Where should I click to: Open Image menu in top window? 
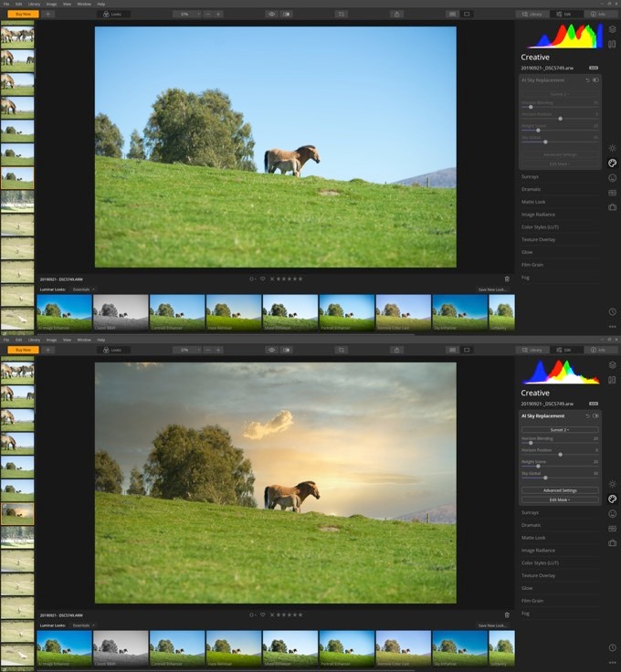(x=51, y=4)
